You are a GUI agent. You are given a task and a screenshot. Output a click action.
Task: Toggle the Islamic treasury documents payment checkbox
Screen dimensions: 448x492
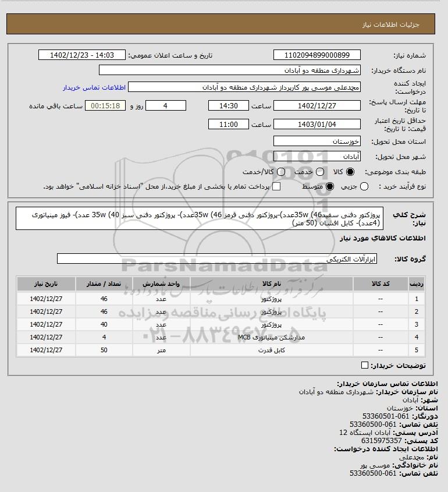tap(276, 187)
